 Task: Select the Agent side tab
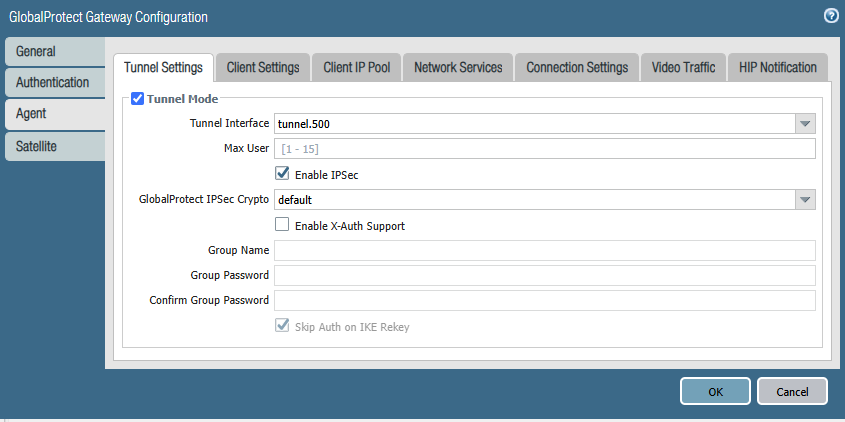(x=55, y=114)
